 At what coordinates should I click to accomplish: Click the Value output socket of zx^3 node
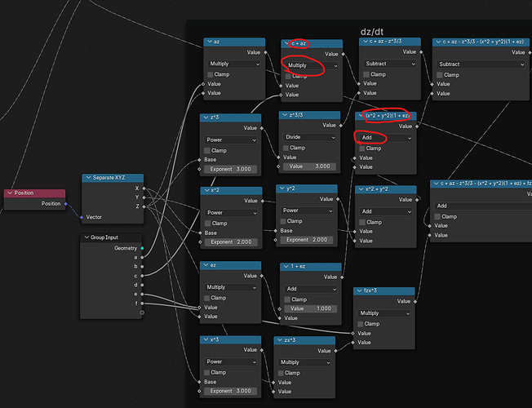(x=335, y=351)
